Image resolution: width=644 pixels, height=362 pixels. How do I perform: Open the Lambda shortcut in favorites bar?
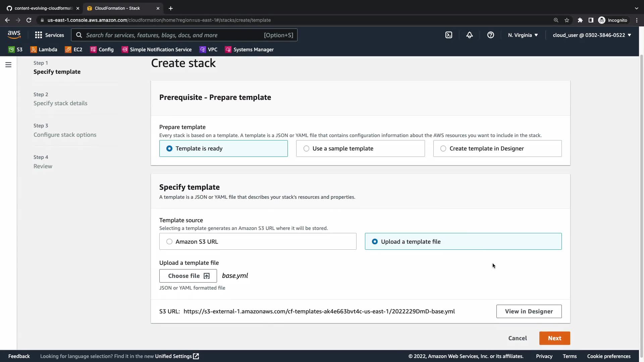click(x=44, y=49)
